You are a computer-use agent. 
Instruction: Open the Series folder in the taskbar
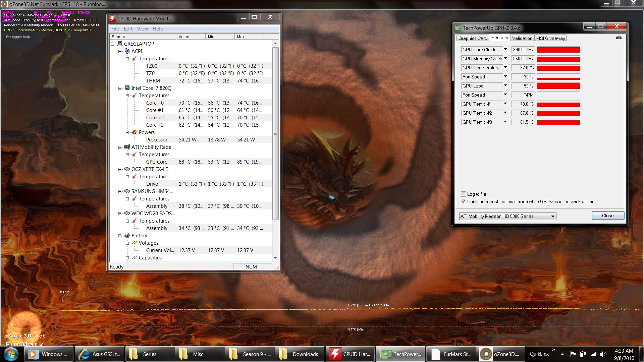150,354
